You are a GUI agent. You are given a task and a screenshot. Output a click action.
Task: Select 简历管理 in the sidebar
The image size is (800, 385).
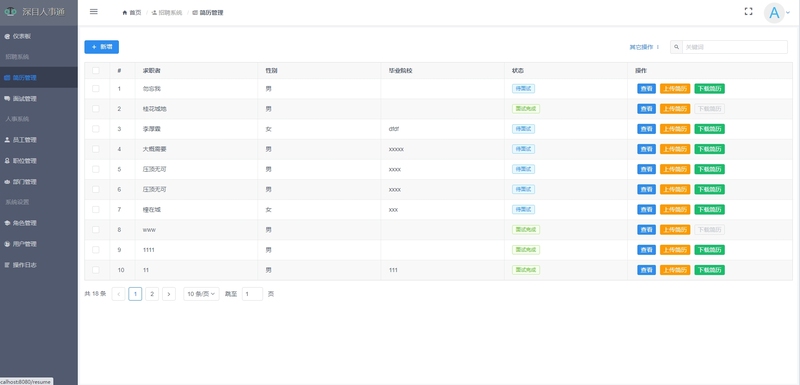click(39, 78)
